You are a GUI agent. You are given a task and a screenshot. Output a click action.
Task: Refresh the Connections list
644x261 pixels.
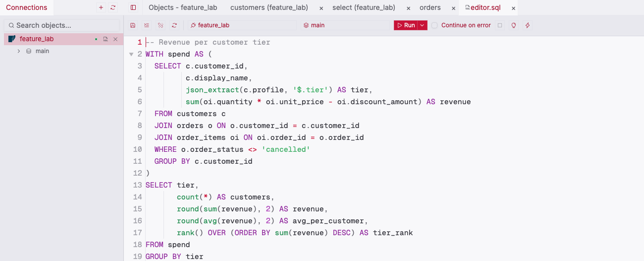click(x=113, y=7)
